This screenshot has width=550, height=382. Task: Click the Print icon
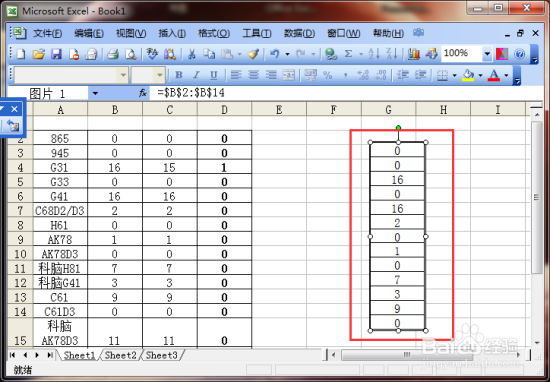(113, 54)
